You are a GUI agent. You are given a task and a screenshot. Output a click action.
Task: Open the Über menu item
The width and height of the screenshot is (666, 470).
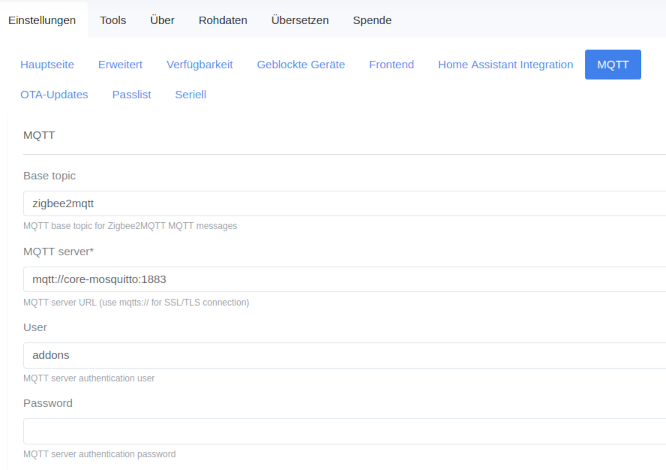162,20
